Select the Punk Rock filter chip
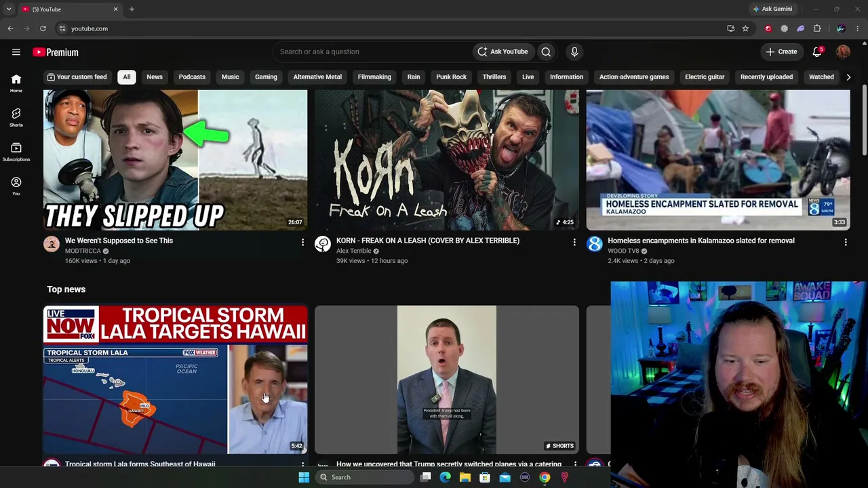The height and width of the screenshot is (488, 868). coord(451,77)
